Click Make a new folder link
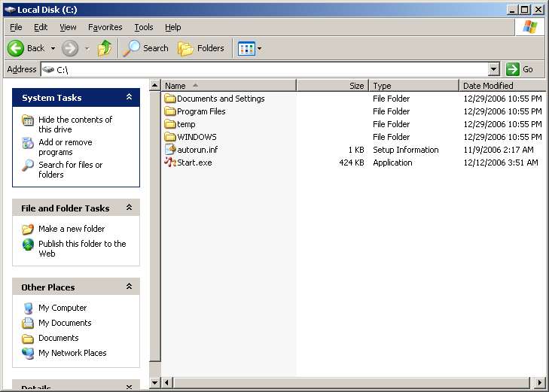 72,229
